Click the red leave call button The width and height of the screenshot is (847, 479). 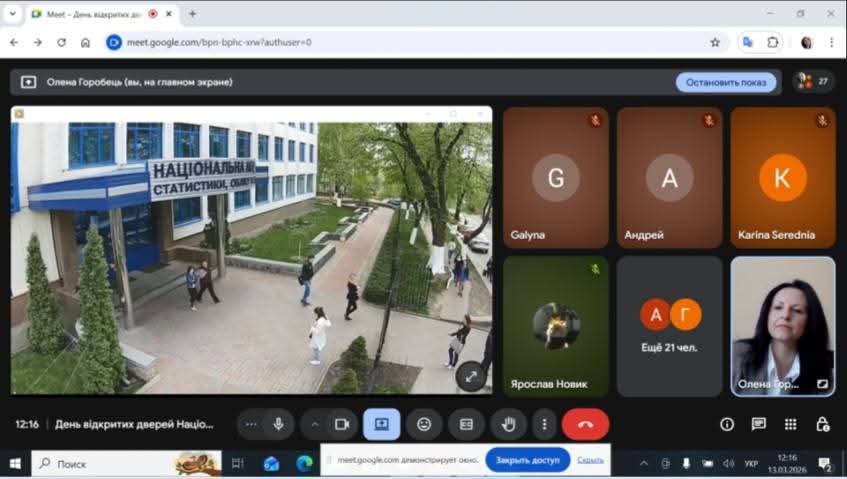[585, 424]
